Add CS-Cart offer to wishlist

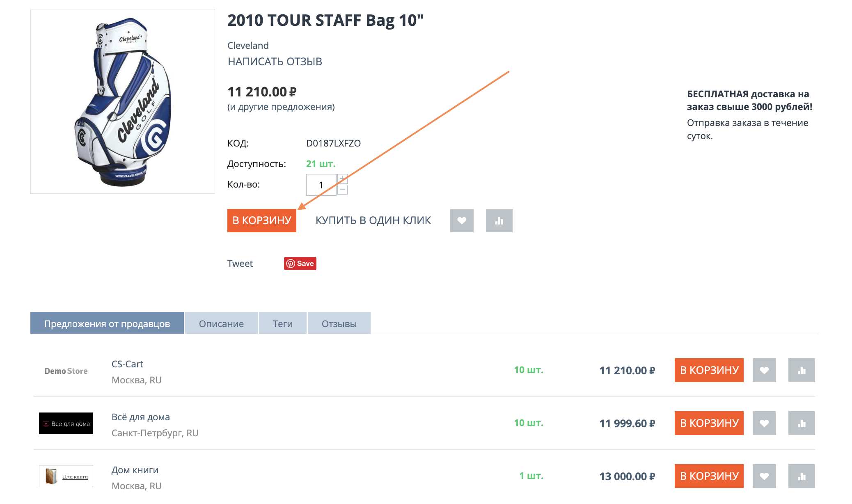click(x=764, y=370)
